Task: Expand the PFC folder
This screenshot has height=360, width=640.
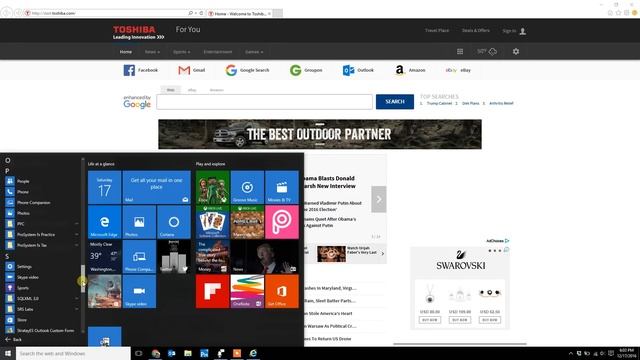Action: [41, 224]
